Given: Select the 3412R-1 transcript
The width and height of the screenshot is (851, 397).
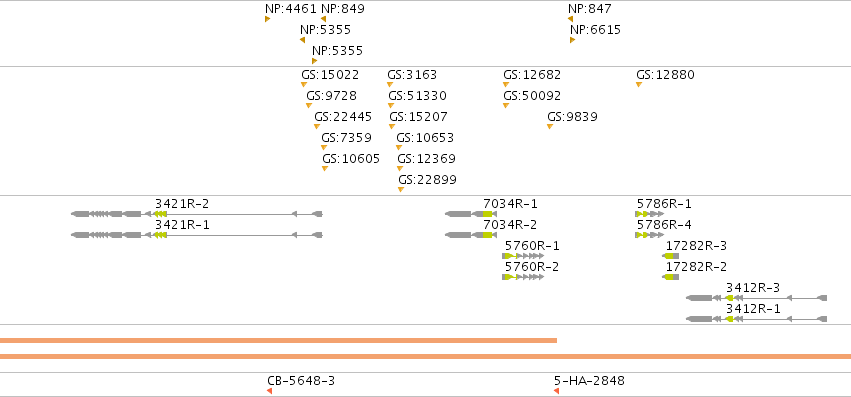Looking at the screenshot, I should tap(757, 319).
